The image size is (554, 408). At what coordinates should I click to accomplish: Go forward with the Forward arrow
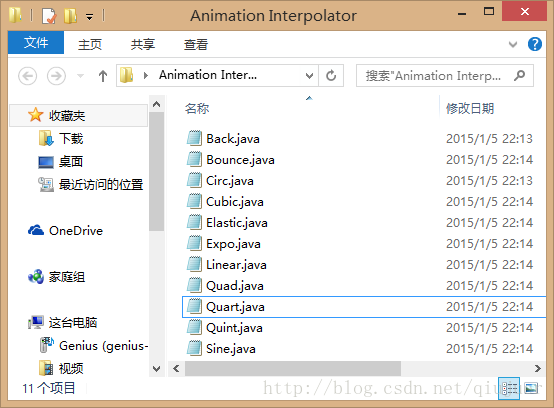(x=57, y=76)
